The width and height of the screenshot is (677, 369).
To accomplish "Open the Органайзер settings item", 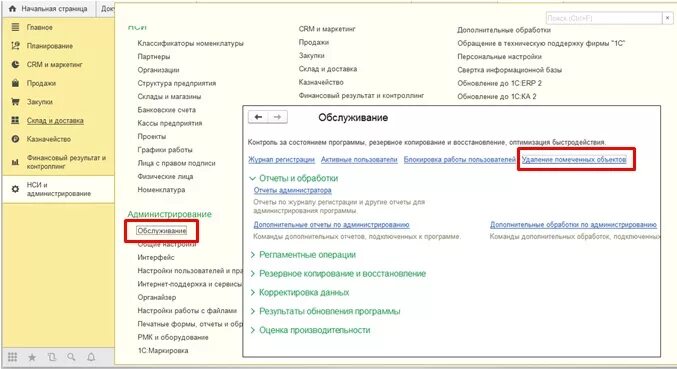I will click(x=157, y=297).
